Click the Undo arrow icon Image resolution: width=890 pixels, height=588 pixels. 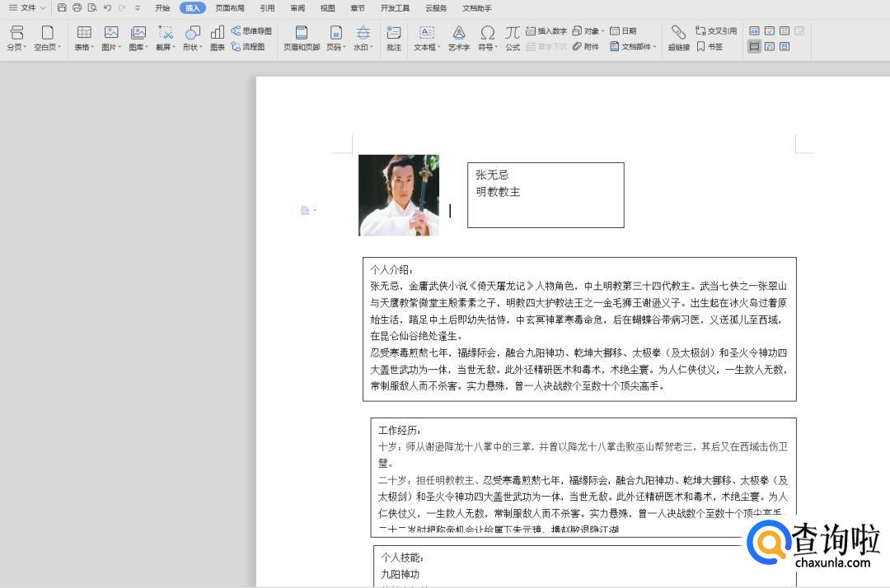coord(107,7)
